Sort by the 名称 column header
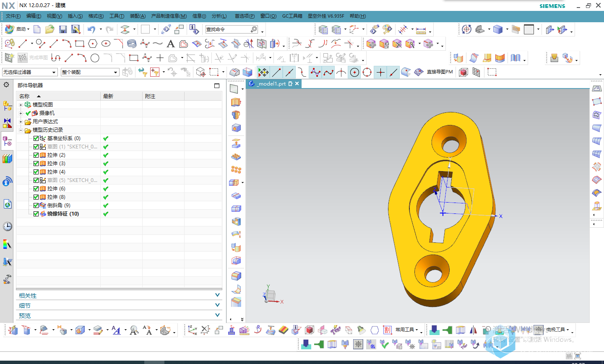Viewport: 604px width, 364px height. coord(58,96)
